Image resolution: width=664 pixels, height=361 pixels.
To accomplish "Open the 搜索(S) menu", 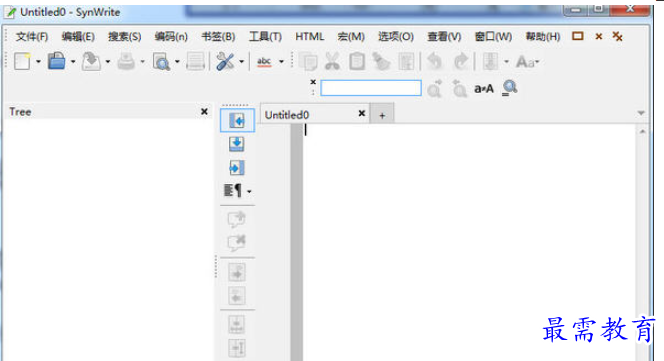I will 124,37.
